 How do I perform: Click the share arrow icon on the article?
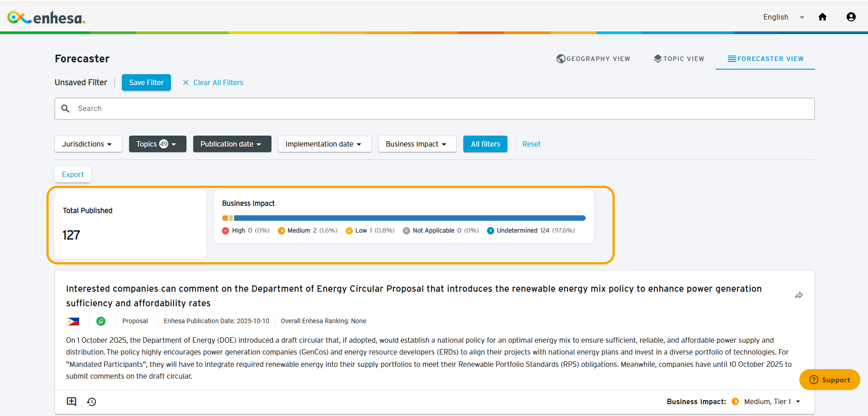[799, 295]
